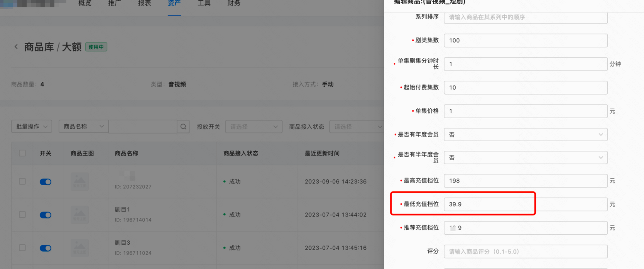Open the 投放开关 select dropdown
Image resolution: width=644 pixels, height=269 pixels.
point(254,127)
